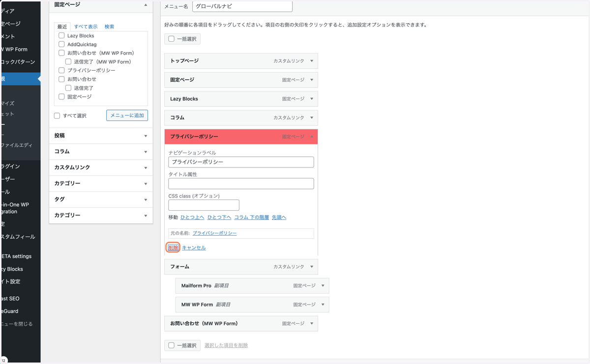The height and width of the screenshot is (364, 590).
Task: Expand the タグ panel
Action: click(x=101, y=199)
